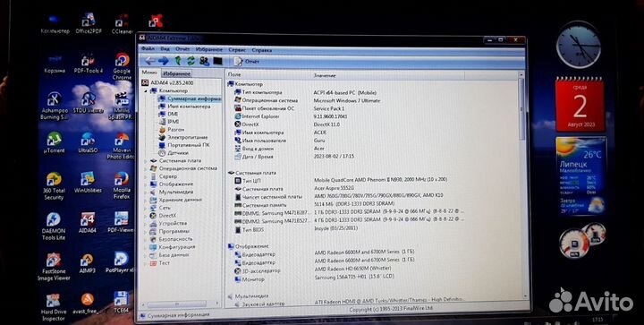Expand the Устройства tree node

[145, 224]
